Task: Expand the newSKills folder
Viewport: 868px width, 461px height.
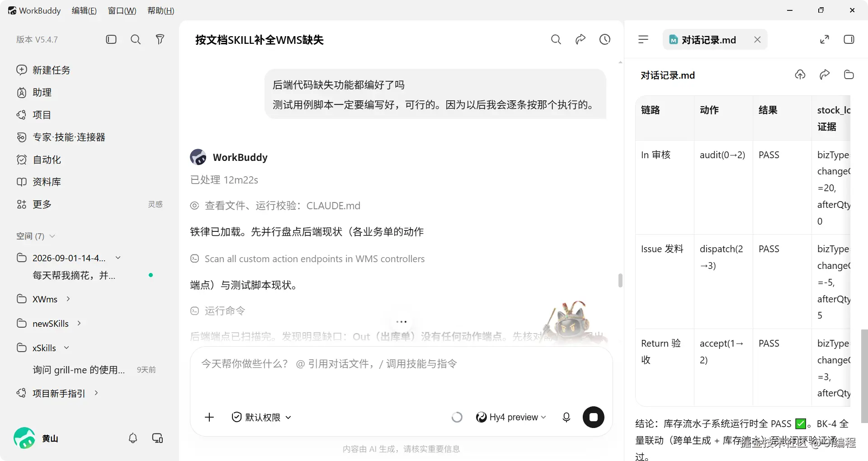Action: 79,324
